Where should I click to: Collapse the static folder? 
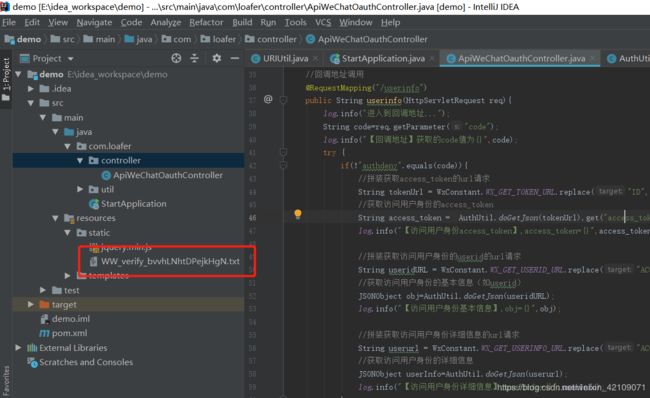point(68,233)
